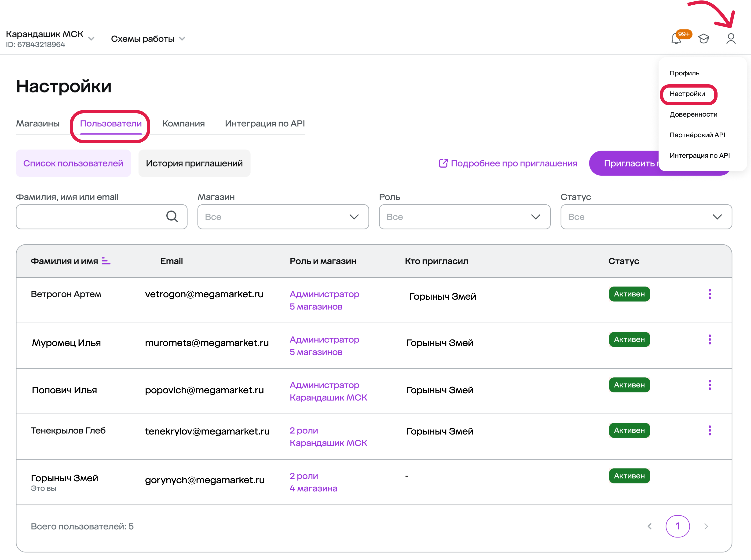Open three-dot menu for Муромец Илья
This screenshot has height=560, width=751.
point(709,339)
